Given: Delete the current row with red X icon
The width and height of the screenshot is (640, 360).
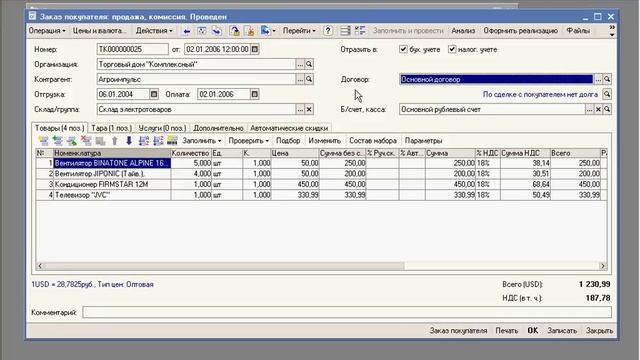Looking at the screenshot, I should click(x=86, y=141).
